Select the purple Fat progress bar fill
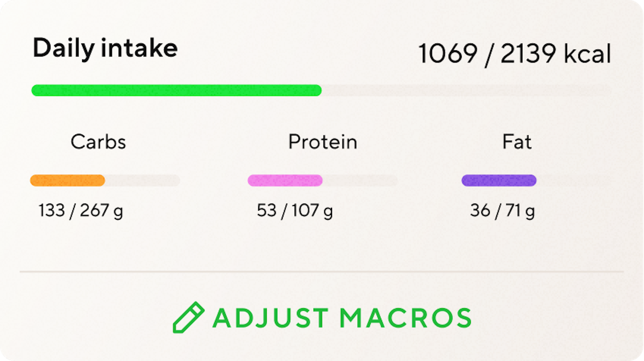644x361 pixels. pyautogui.click(x=499, y=180)
